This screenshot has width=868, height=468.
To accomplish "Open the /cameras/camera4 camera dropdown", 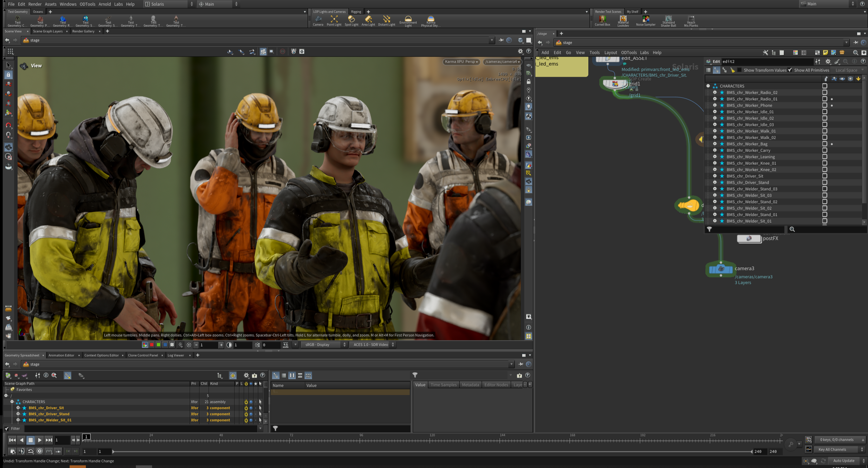I will tap(502, 62).
